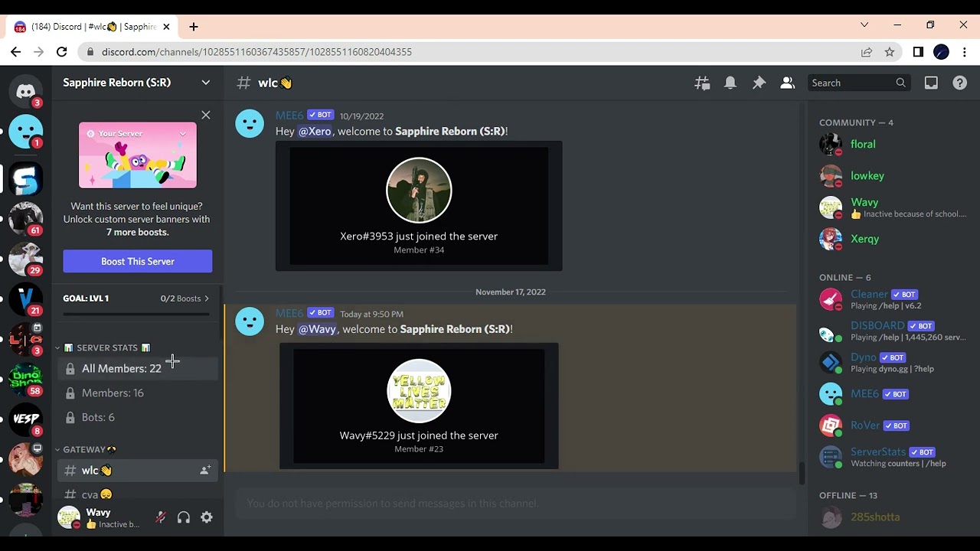Click the boost goal progress bar
This screenshot has height=551, width=980.
[x=136, y=314]
